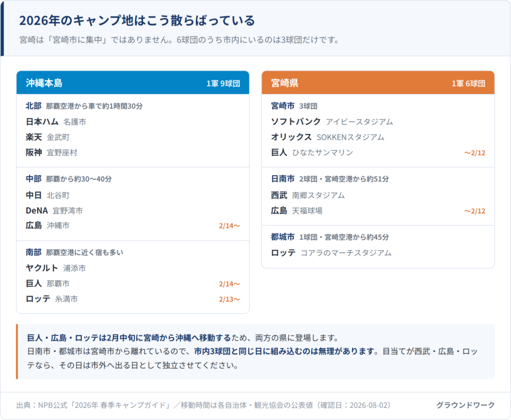Select the 西武 南郷スタジアム row
The image size is (511, 420).
(x=378, y=195)
